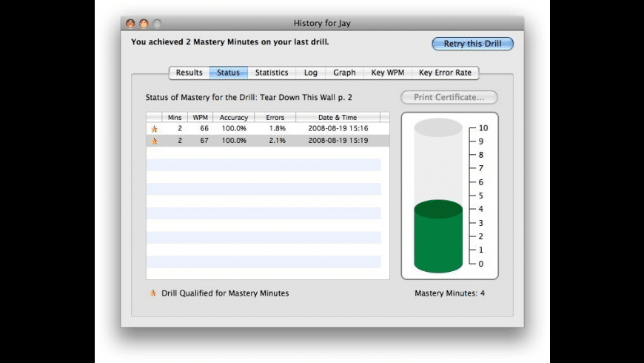Click Retry this Drill button
644x363 pixels.
(473, 44)
